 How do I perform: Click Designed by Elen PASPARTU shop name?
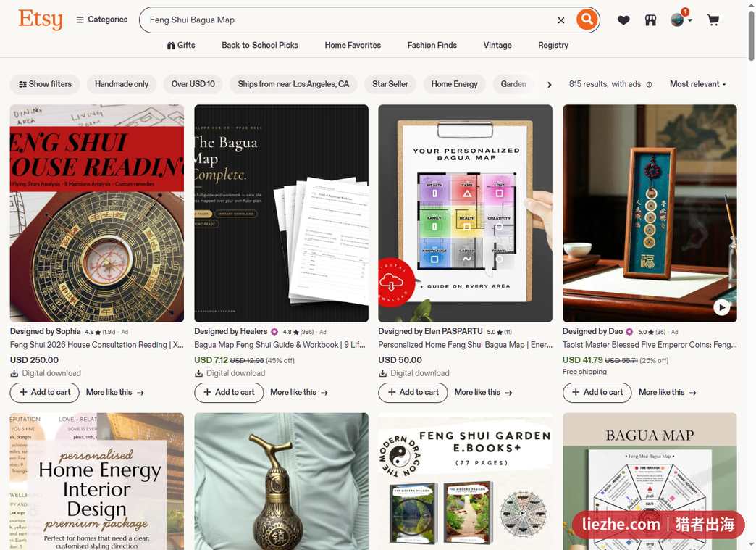[431, 331]
